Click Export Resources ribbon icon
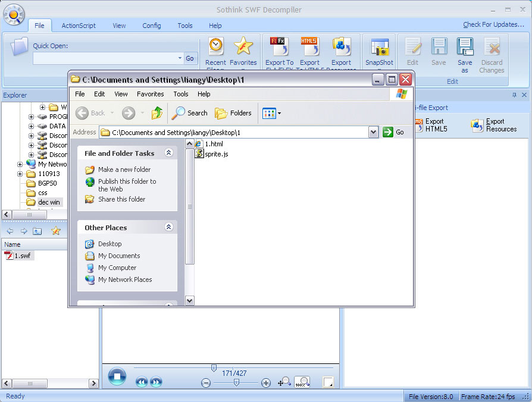The image size is (532, 402). tap(341, 52)
